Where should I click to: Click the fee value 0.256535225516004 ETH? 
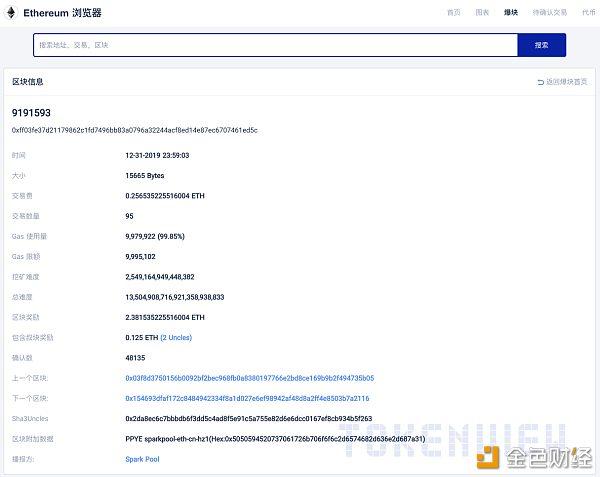165,196
